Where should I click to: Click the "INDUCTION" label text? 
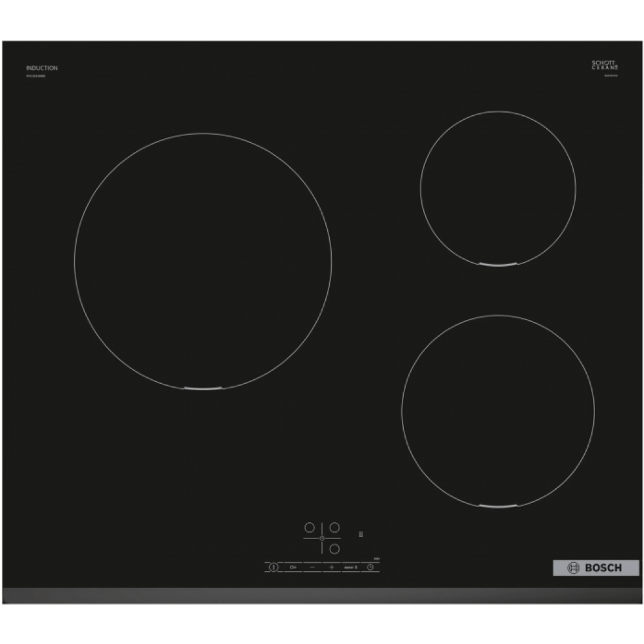[42, 68]
